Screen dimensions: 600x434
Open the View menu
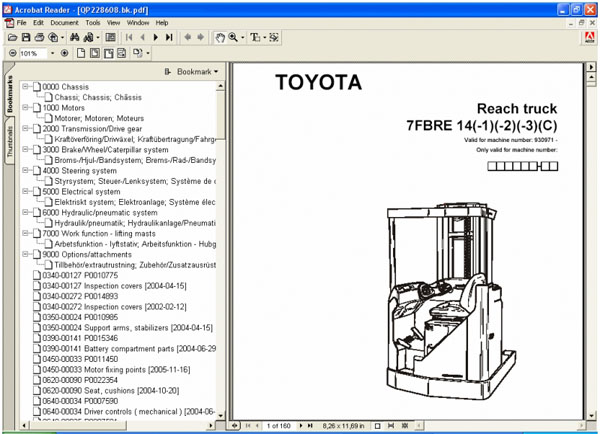click(113, 23)
